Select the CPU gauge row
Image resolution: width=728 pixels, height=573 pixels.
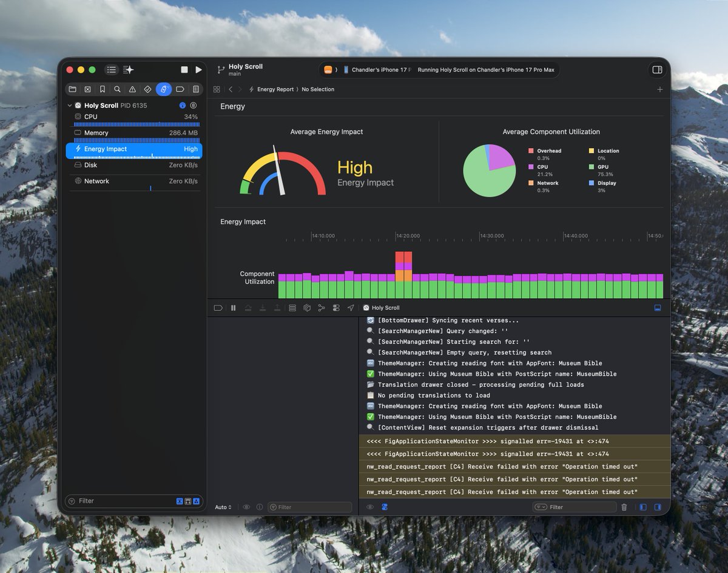pos(134,118)
